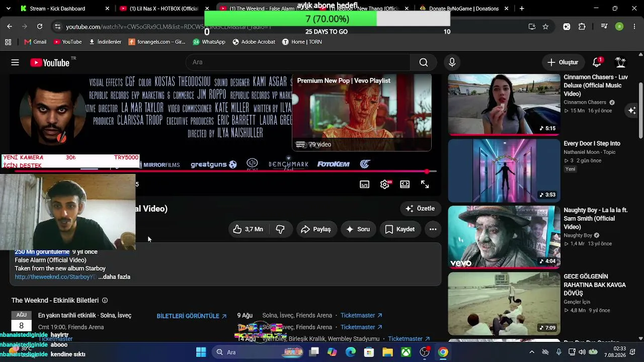The width and height of the screenshot is (644, 362).
Task: Focus the YouTube Ara search field
Action: [x=298, y=62]
